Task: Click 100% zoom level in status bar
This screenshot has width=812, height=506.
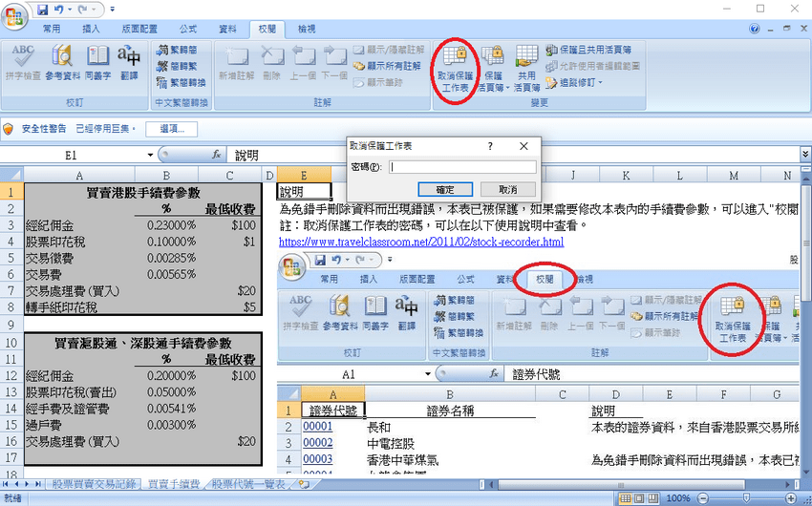Action: pyautogui.click(x=677, y=498)
